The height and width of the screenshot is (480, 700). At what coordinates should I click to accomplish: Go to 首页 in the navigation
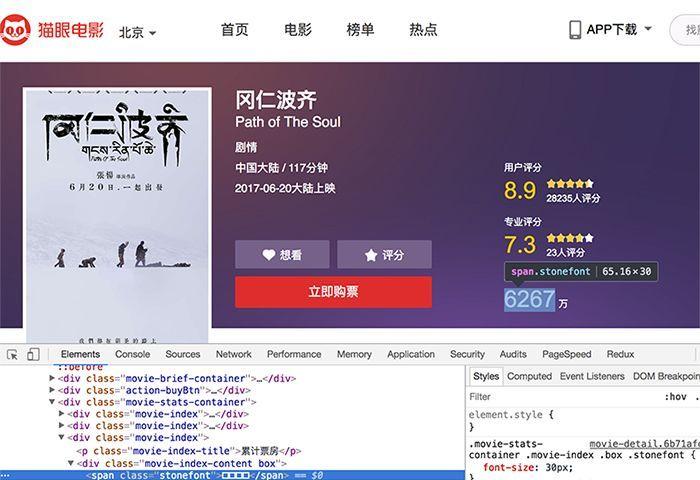(234, 29)
